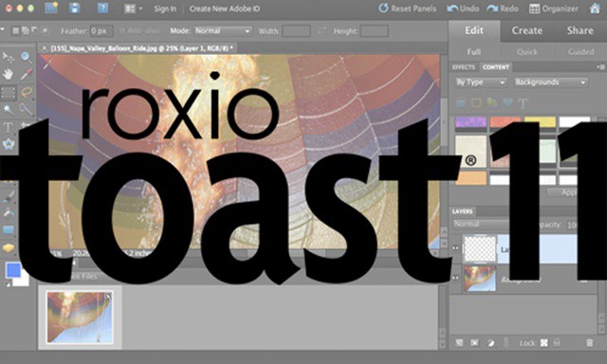Viewport: 607px width, 364px height.
Task: Toggle lock transparent pixels checkerboard
Action: tap(543, 343)
